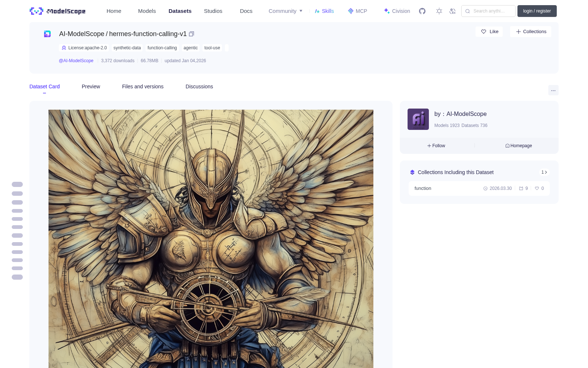Select the synthetic-data tag
This screenshot has height=368, width=588.
click(x=127, y=48)
